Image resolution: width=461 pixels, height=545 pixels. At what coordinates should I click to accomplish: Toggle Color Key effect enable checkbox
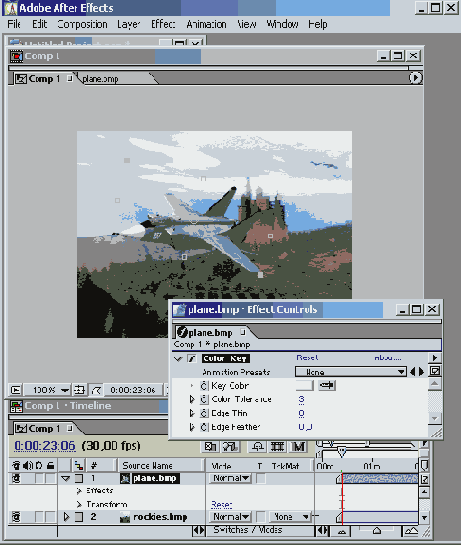192,358
